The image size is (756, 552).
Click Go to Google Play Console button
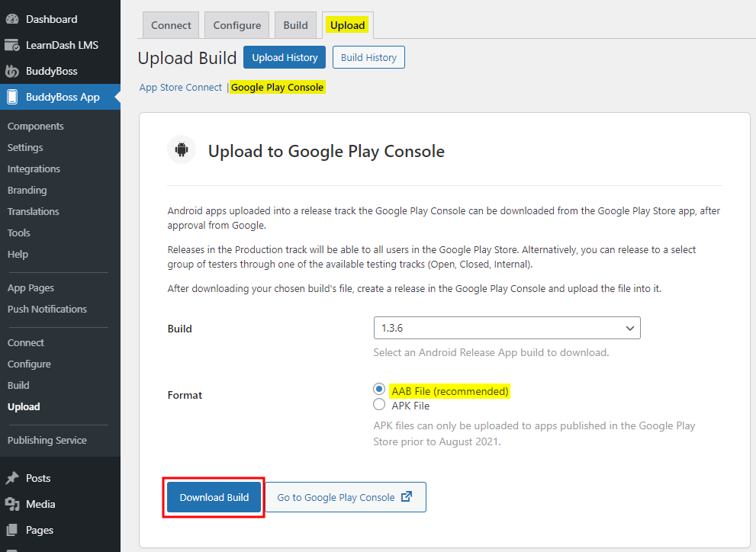point(345,497)
